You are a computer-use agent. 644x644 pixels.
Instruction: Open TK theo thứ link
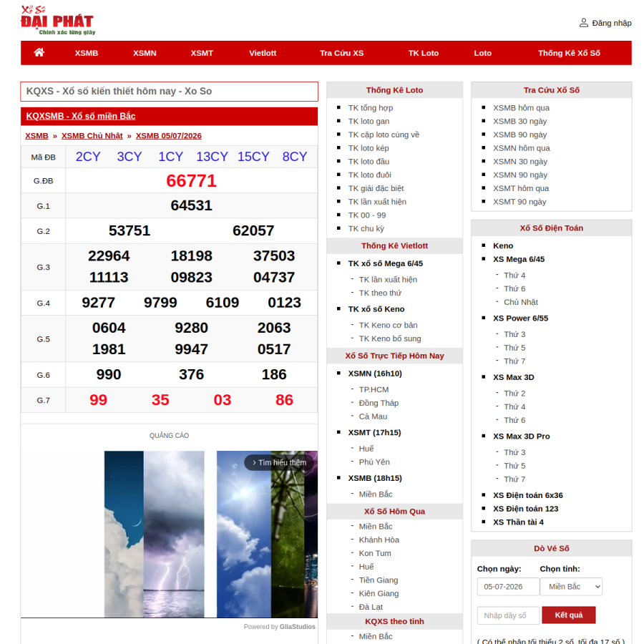[x=380, y=293]
